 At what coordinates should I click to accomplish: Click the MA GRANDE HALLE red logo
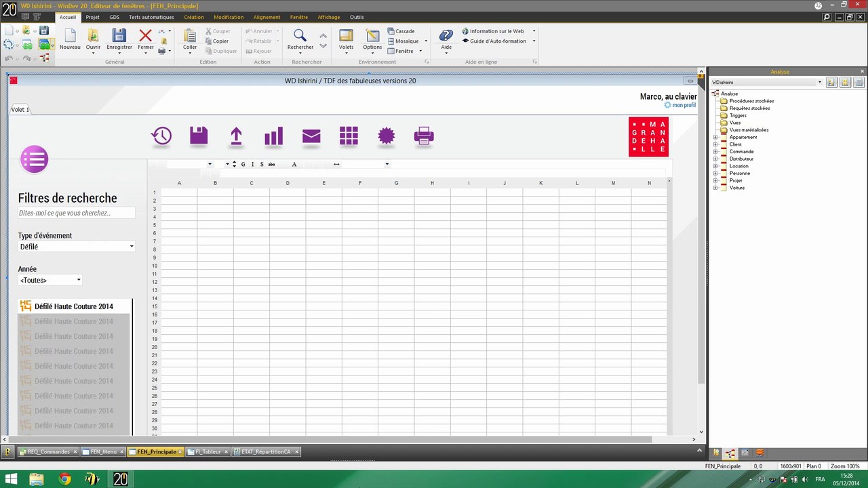648,137
